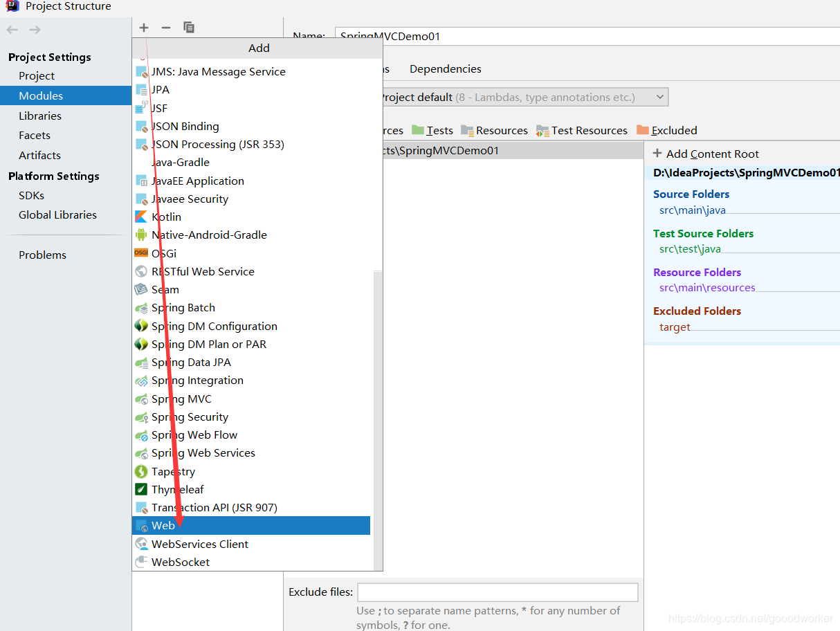The image size is (840, 631).
Task: Click the Seam icon
Action: click(x=141, y=289)
